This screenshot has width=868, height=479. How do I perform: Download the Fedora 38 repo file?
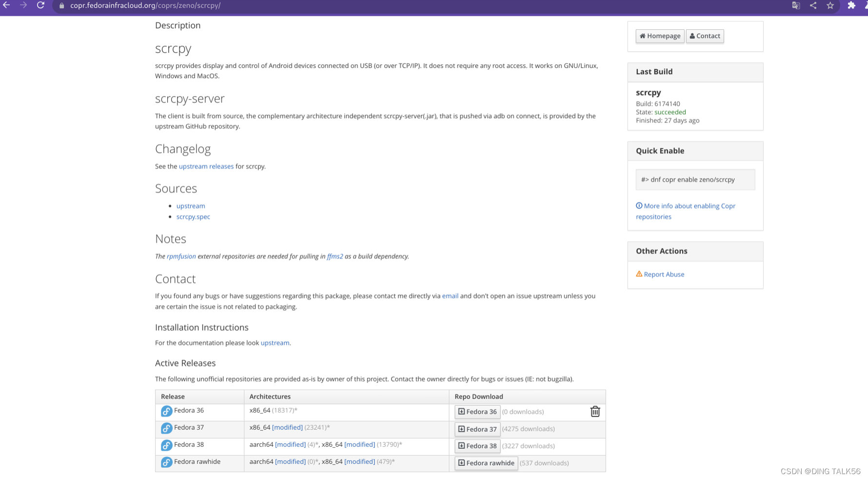477,446
